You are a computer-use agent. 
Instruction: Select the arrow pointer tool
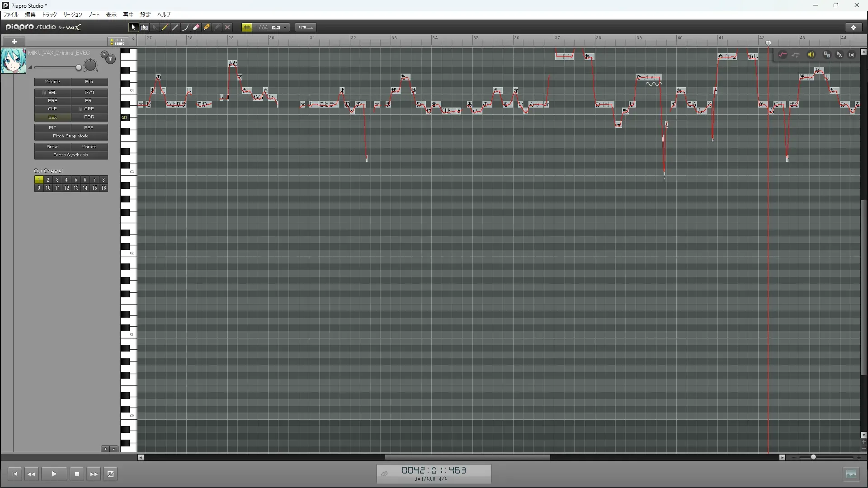[x=133, y=28]
